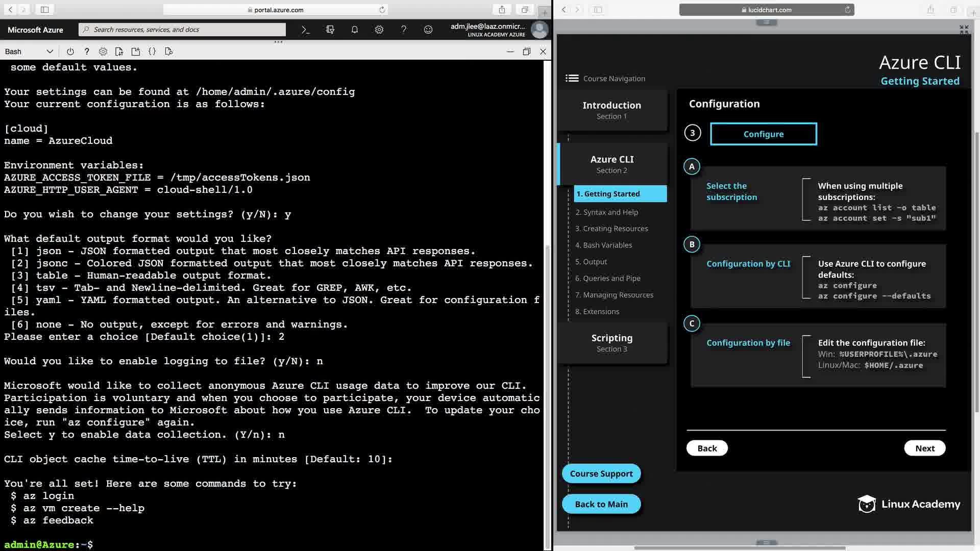Click the Configure step button
This screenshot has height=551, width=980.
coord(763,134)
